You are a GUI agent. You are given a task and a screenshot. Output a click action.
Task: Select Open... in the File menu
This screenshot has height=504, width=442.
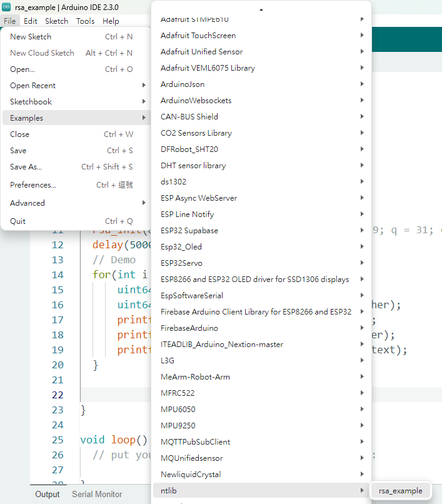coord(76,69)
